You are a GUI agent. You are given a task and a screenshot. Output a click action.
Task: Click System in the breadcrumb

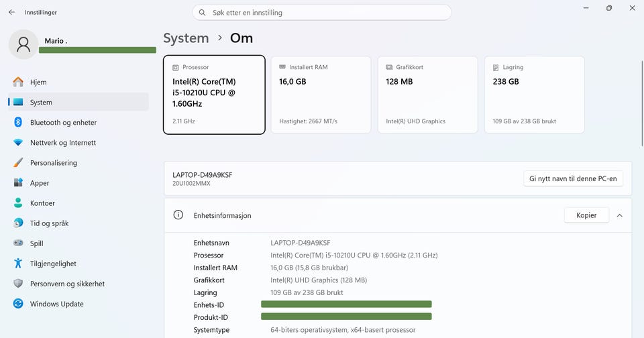(186, 38)
